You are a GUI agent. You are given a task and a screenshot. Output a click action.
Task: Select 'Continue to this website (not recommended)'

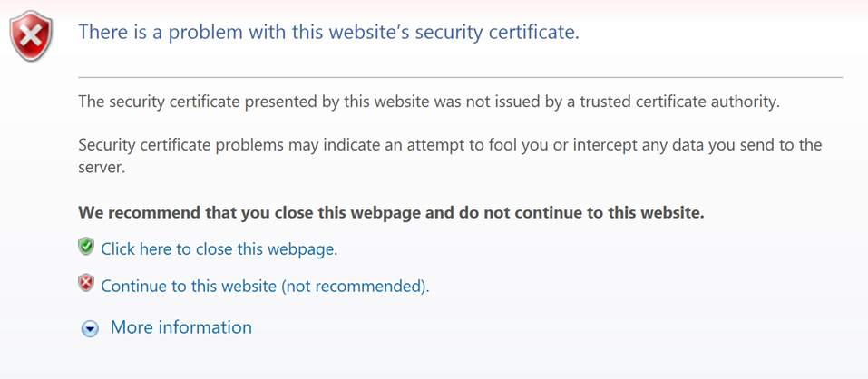point(265,286)
